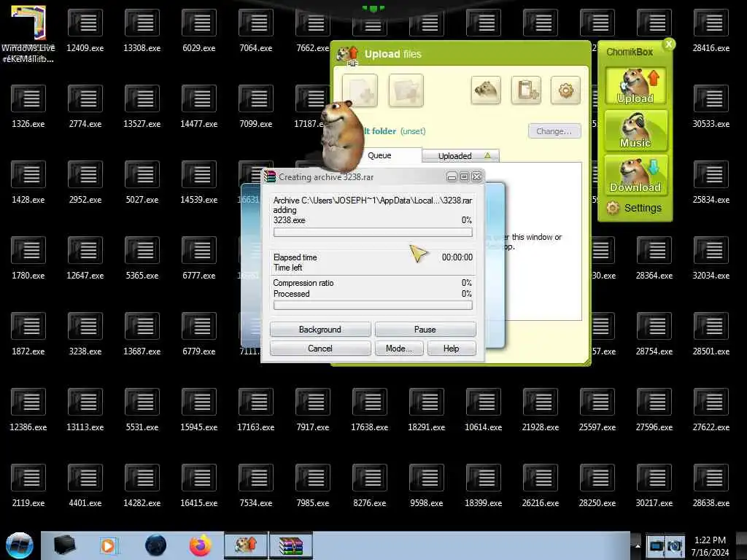
Task: Click the clock showing 1:22 PM
Action: pos(710,540)
